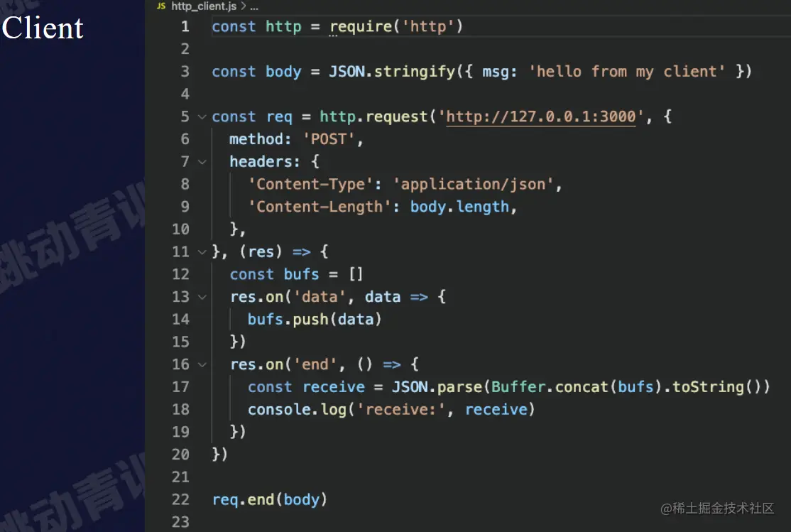The width and height of the screenshot is (791, 532).
Task: Click req.end(body) on line 22
Action: pos(269,500)
